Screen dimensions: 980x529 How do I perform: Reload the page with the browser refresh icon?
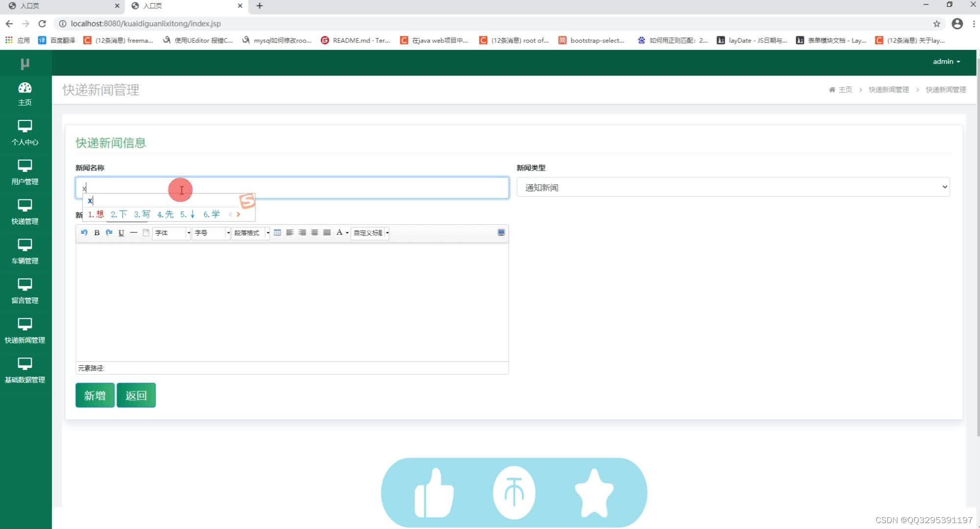[x=42, y=24]
